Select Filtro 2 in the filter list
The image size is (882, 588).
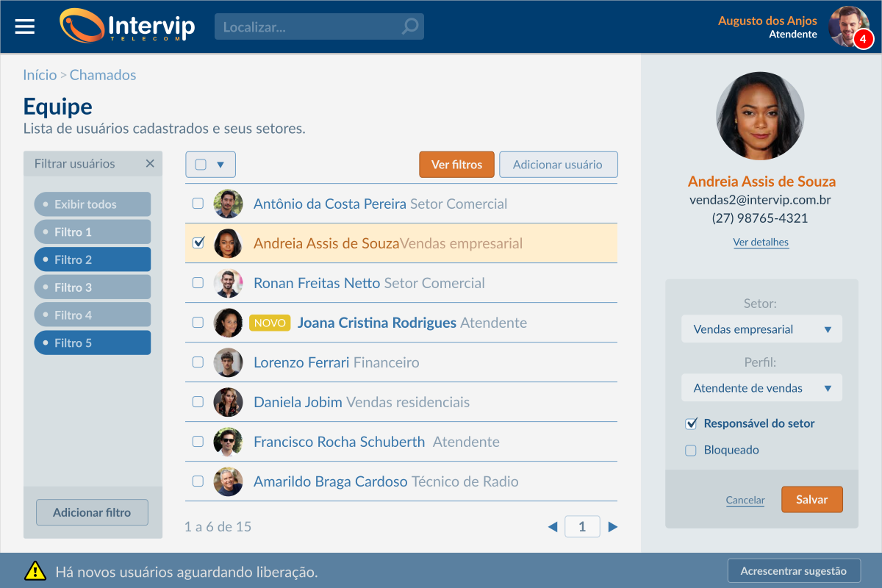tap(92, 259)
